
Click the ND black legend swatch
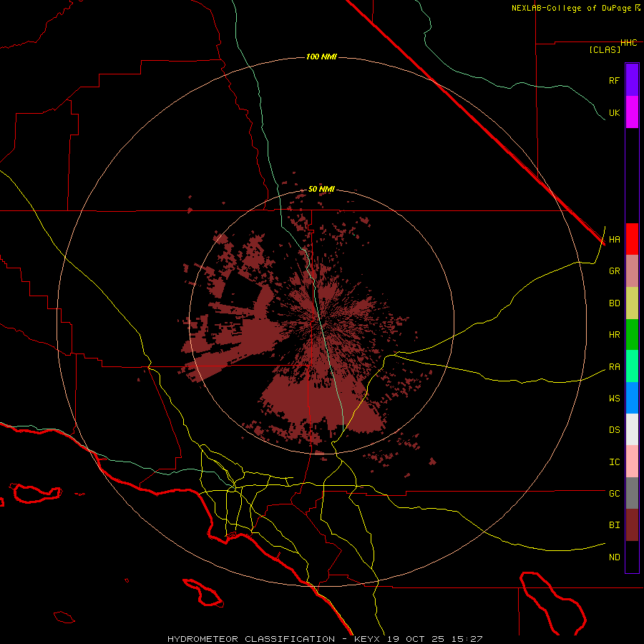coord(632,557)
